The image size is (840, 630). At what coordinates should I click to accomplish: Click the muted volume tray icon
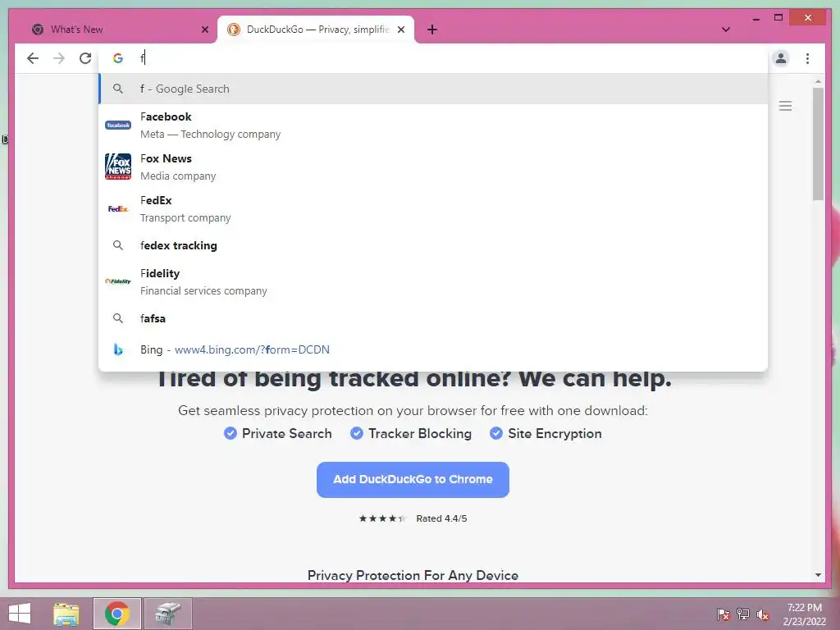point(763,614)
